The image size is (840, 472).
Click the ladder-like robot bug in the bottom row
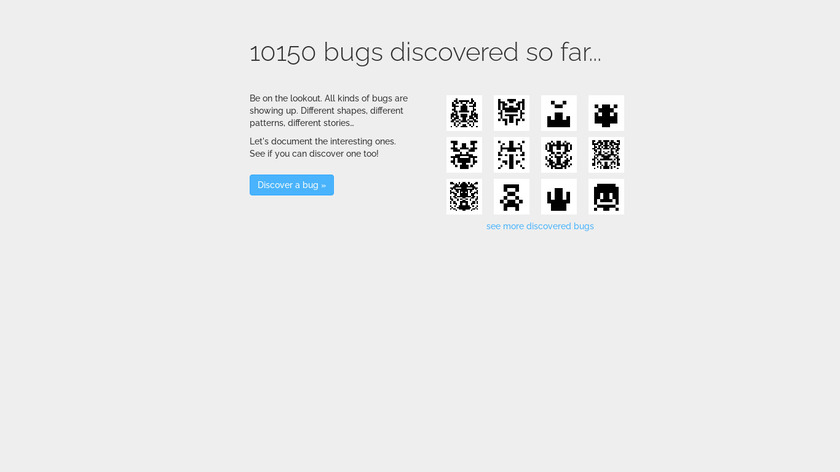[512, 197]
